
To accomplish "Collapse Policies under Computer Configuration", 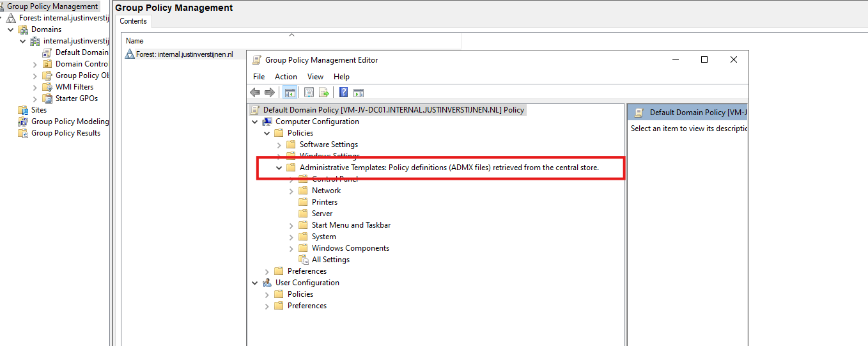I will pos(267,133).
